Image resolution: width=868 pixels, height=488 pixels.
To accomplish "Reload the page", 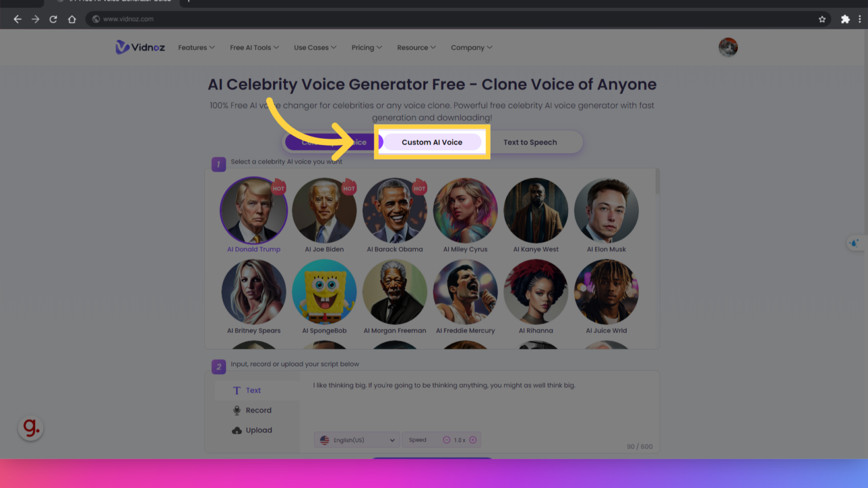I will coord(53,19).
